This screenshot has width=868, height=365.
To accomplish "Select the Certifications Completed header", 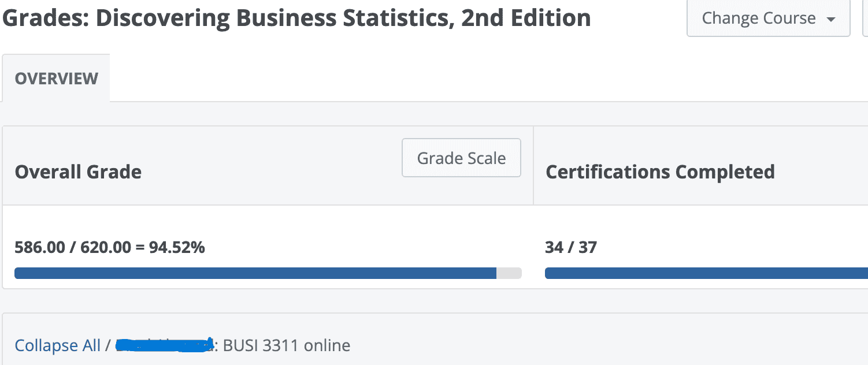I will pos(660,172).
